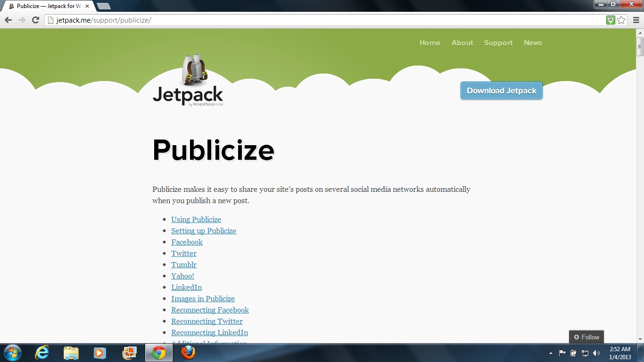Open the Chrome menu icon
The width and height of the screenshot is (644, 362).
click(636, 20)
